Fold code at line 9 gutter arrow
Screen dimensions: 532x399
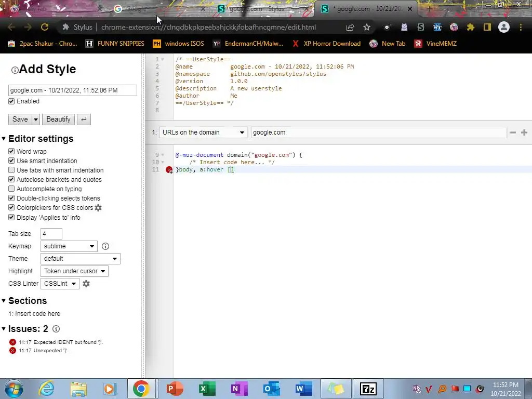[163, 155]
